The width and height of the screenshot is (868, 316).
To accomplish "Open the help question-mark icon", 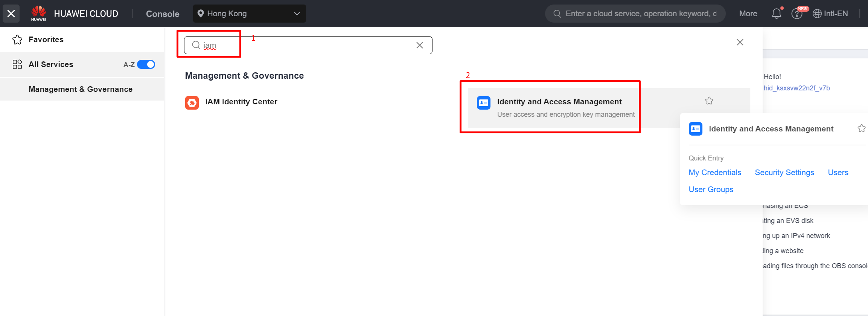I will click(796, 14).
